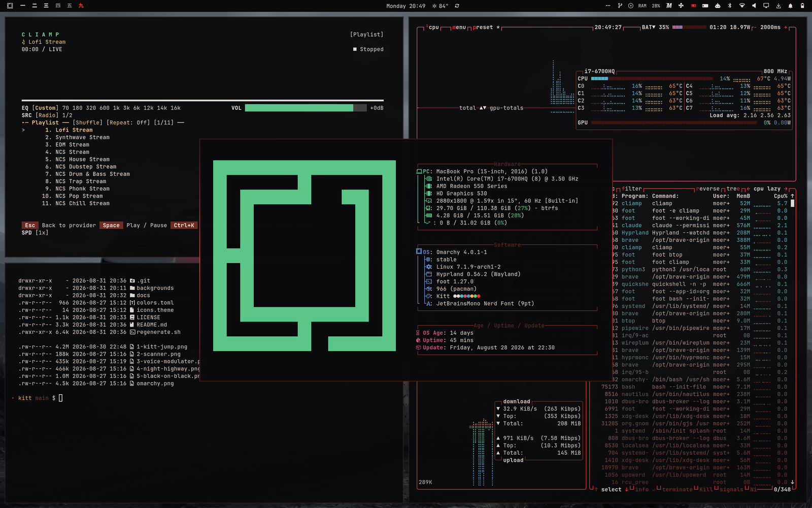Click the white card icon in top bar
Screen dimensions: 812x508
tap(705, 6)
